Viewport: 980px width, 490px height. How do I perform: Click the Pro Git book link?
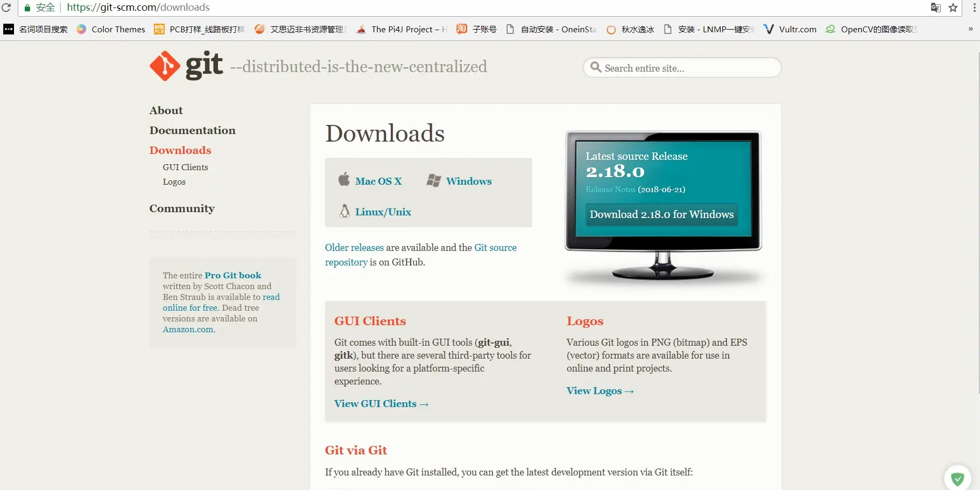coord(233,275)
